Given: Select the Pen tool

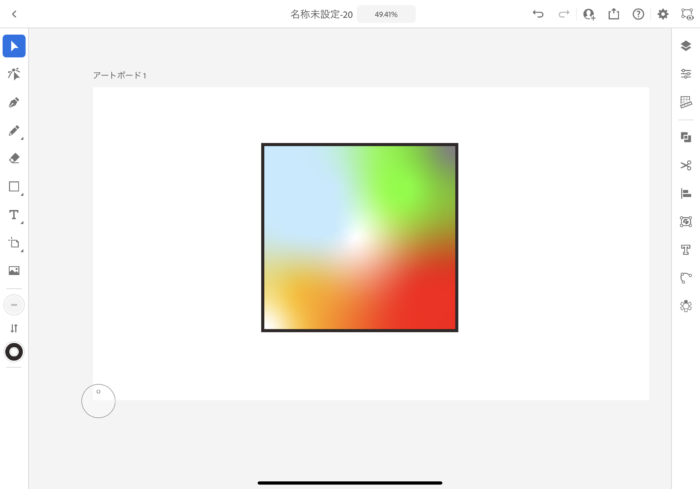Looking at the screenshot, I should 14,102.
